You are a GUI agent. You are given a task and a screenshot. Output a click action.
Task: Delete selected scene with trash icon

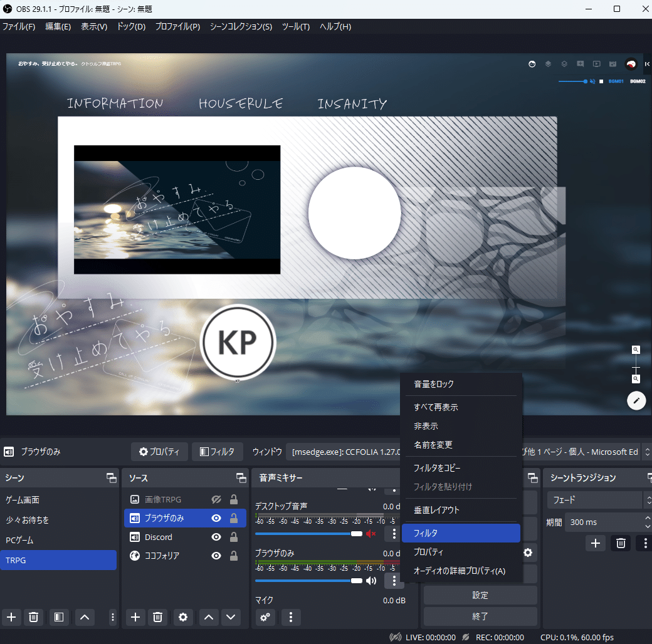34,617
